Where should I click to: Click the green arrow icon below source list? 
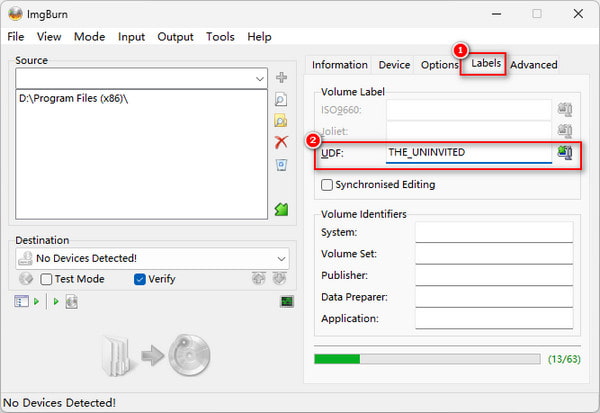click(x=281, y=209)
